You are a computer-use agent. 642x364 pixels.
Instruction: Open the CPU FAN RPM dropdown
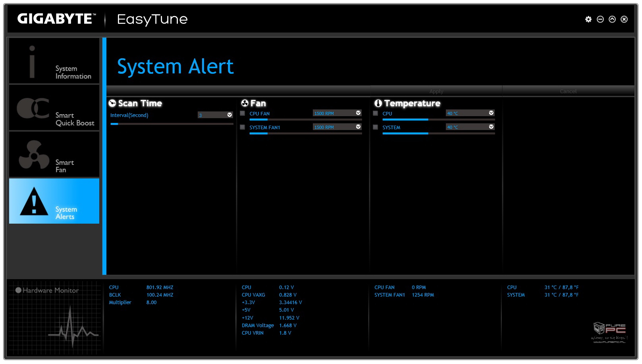click(358, 113)
